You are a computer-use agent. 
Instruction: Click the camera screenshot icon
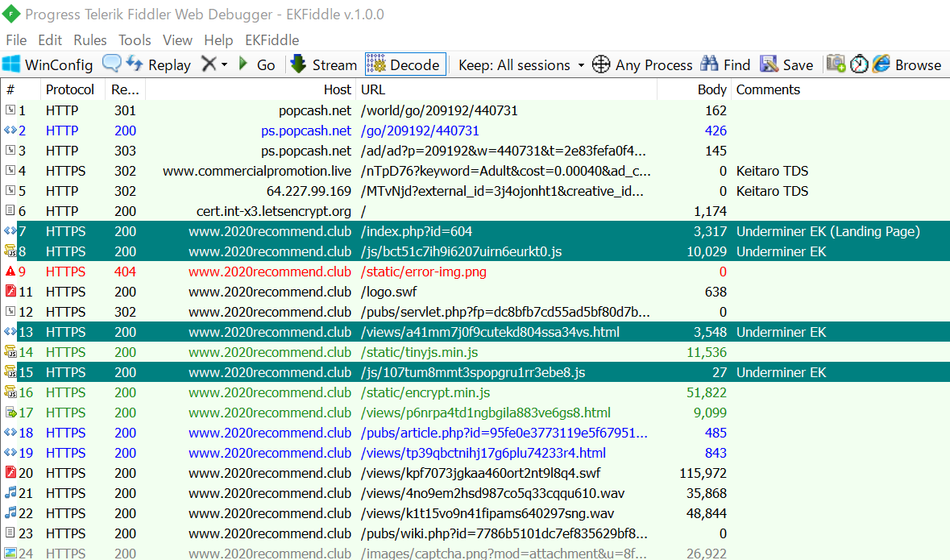click(836, 64)
